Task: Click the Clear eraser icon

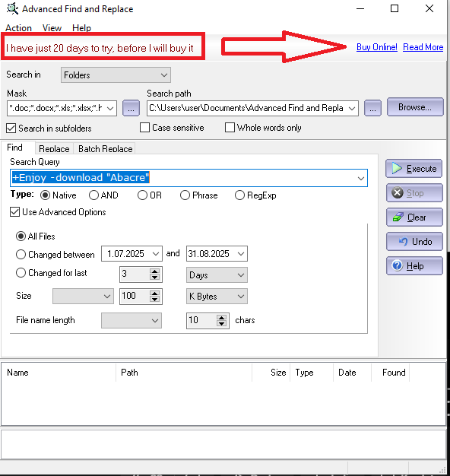Action: pos(398,217)
